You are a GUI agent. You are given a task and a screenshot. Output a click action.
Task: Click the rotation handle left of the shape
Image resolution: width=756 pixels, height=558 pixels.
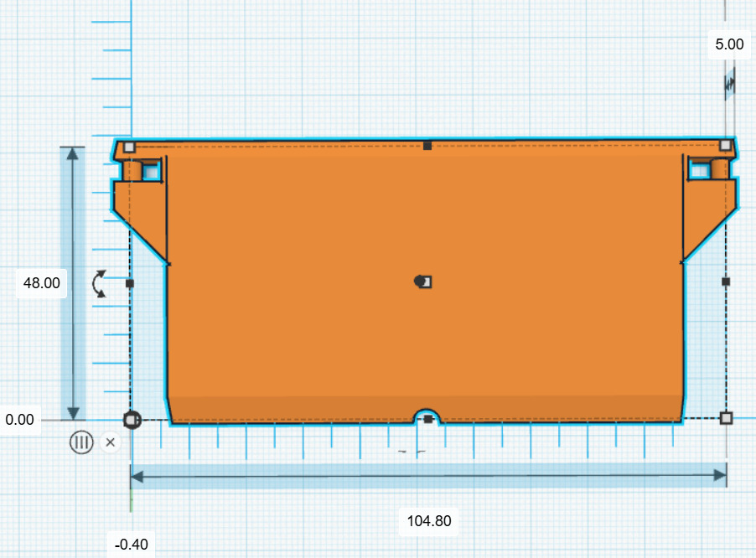tap(100, 284)
